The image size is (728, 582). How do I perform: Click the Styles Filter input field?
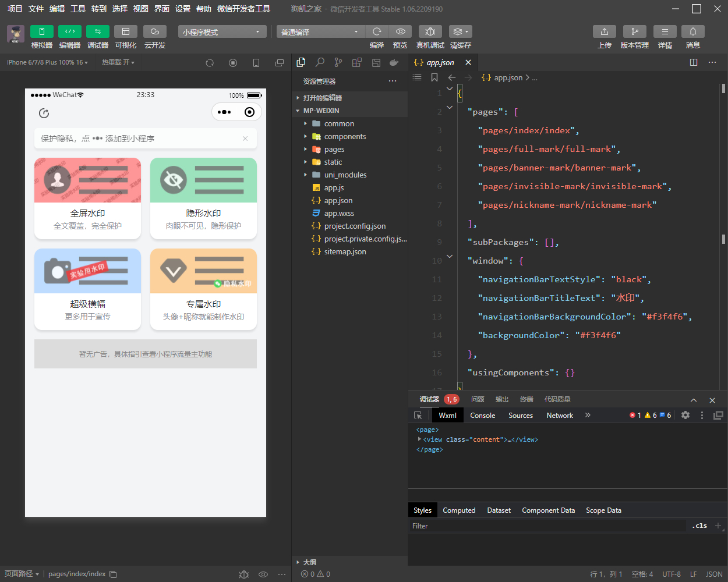547,526
